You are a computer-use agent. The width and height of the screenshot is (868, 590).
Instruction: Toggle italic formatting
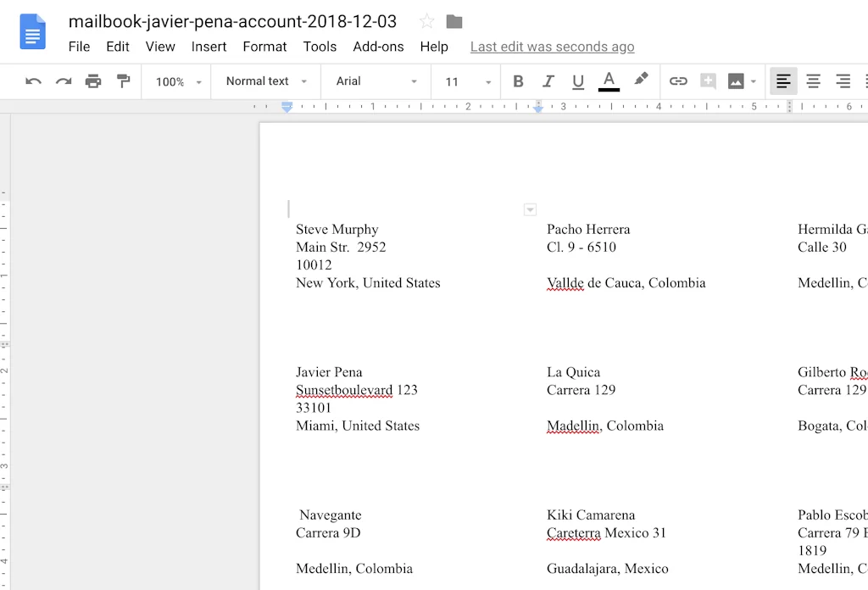pos(548,81)
